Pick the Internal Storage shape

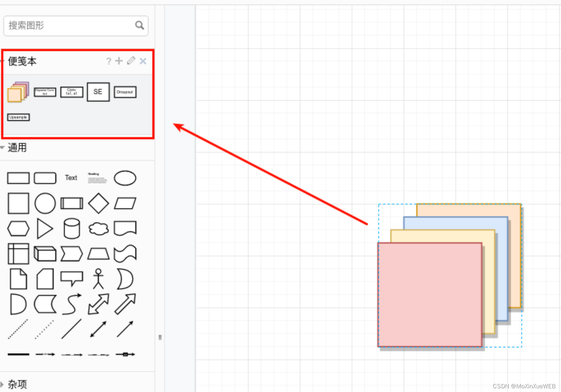18,254
